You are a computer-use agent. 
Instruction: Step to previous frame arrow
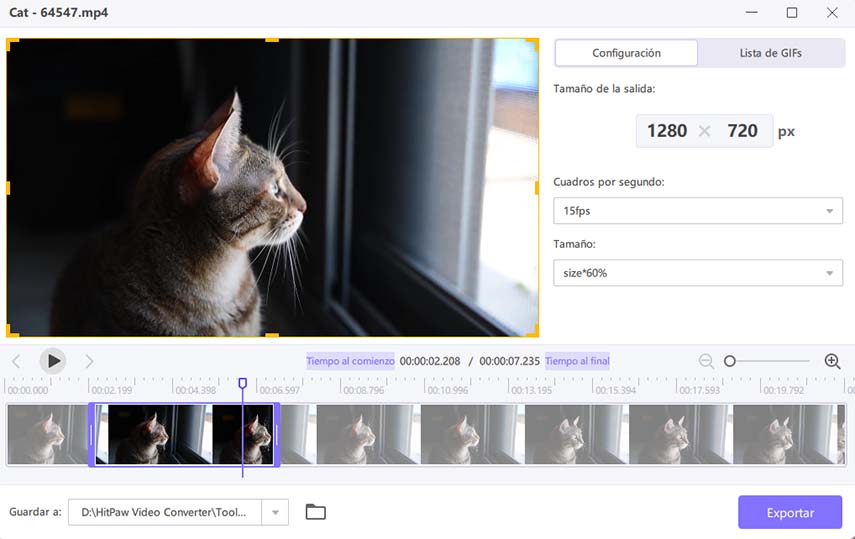coord(16,361)
